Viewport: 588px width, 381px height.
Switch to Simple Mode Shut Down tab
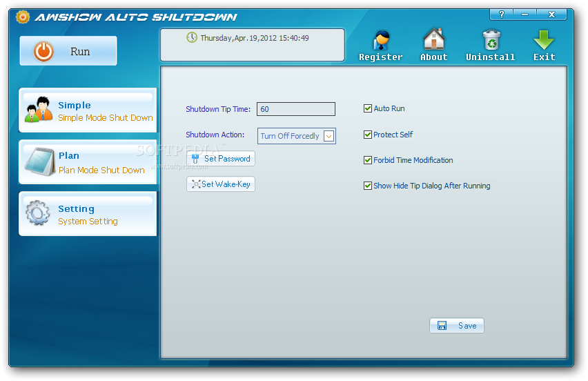coord(88,110)
